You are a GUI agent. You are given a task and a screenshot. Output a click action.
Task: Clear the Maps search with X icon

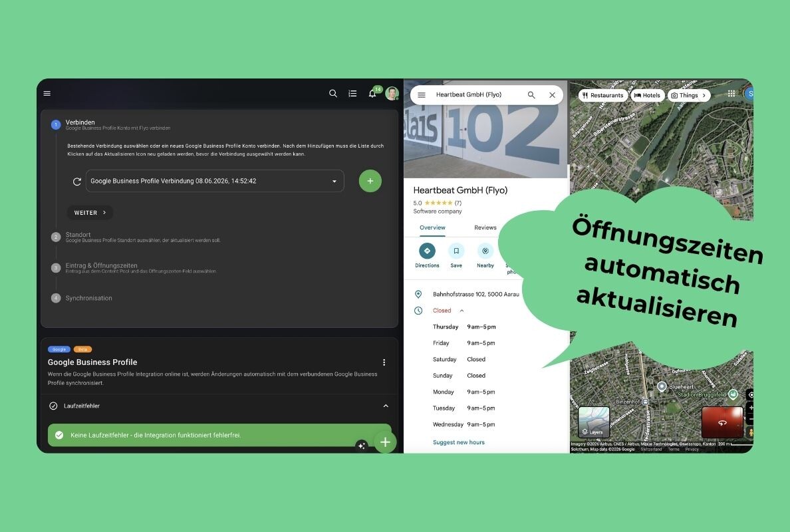pos(552,94)
